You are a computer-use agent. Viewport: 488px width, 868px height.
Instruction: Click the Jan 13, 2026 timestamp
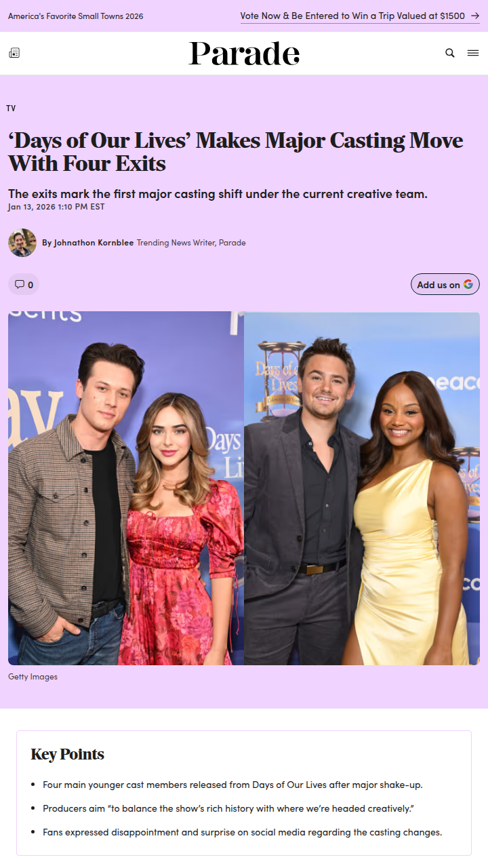pos(56,207)
